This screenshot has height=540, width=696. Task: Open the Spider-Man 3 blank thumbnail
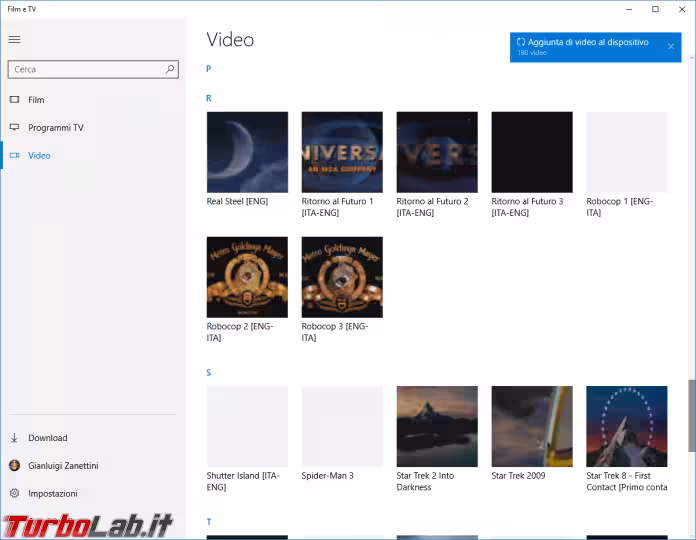tap(342, 426)
